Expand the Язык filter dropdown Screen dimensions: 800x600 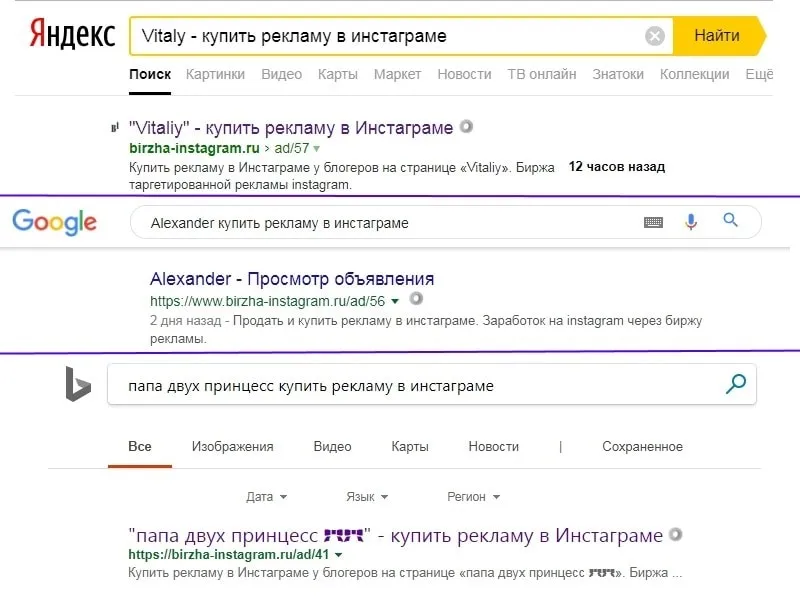pyautogui.click(x=367, y=497)
